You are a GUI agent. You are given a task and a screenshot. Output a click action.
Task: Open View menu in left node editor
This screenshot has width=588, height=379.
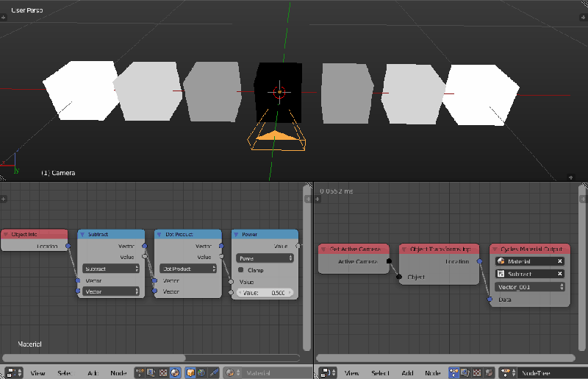(x=37, y=373)
